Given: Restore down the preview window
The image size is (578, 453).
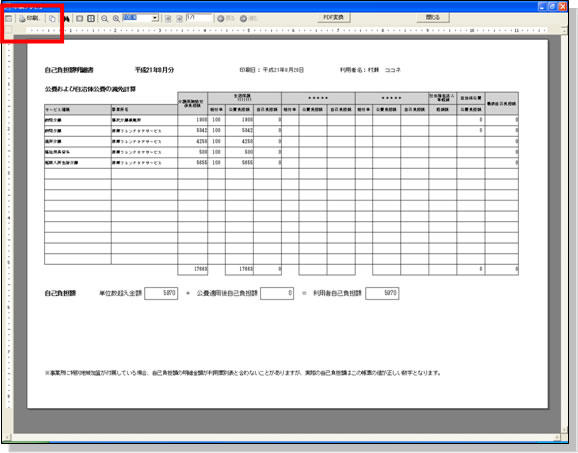Looking at the screenshot, I should pyautogui.click(x=552, y=6).
